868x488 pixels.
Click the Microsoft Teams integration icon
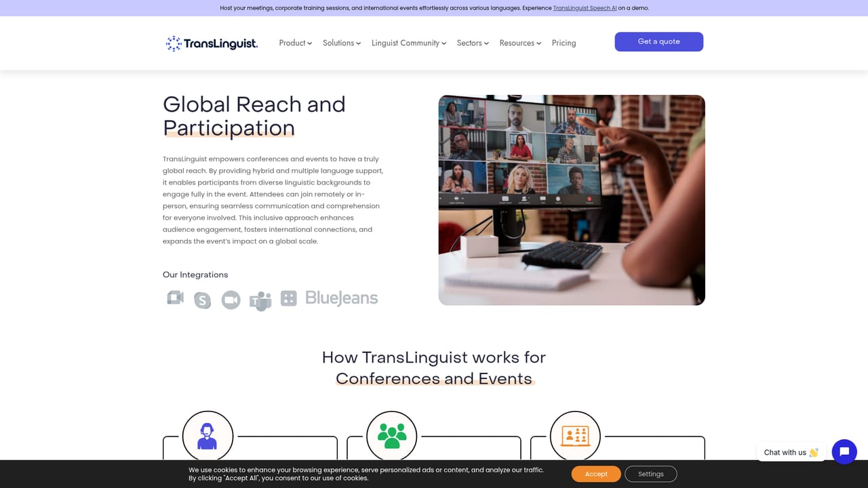pyautogui.click(x=260, y=300)
